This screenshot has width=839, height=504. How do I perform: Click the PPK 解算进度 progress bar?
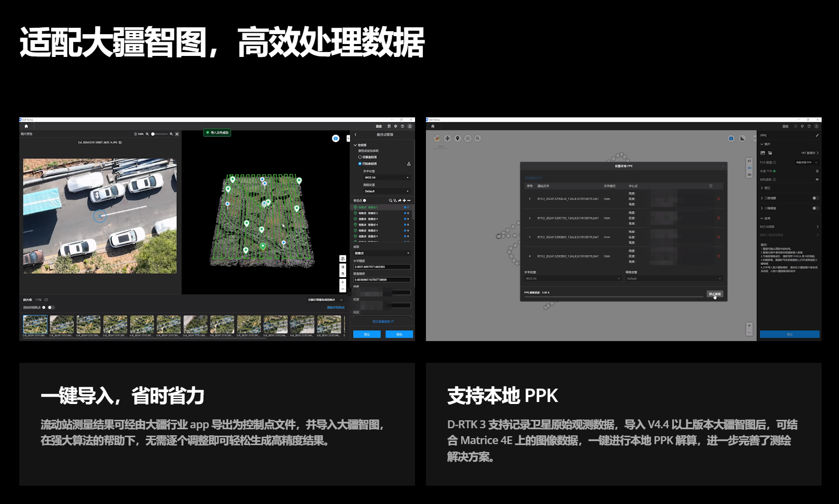[x=614, y=297]
